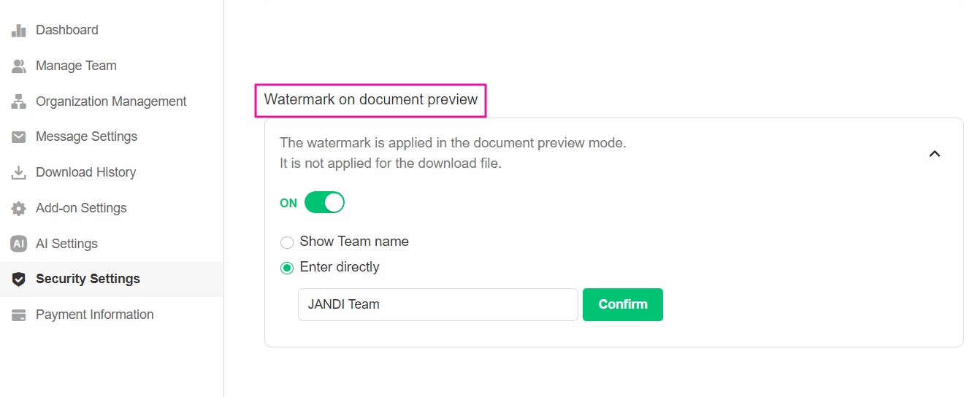Select the Enter directly radio button

coord(287,268)
